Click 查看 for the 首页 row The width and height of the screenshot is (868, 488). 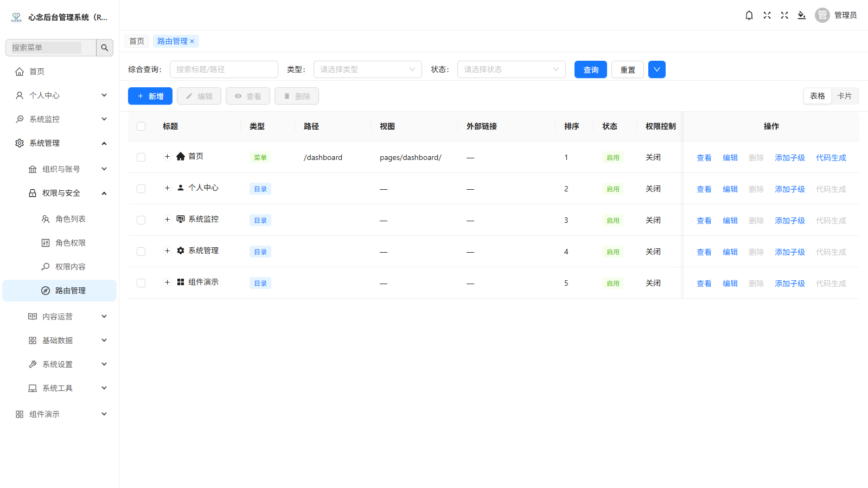coord(704,158)
